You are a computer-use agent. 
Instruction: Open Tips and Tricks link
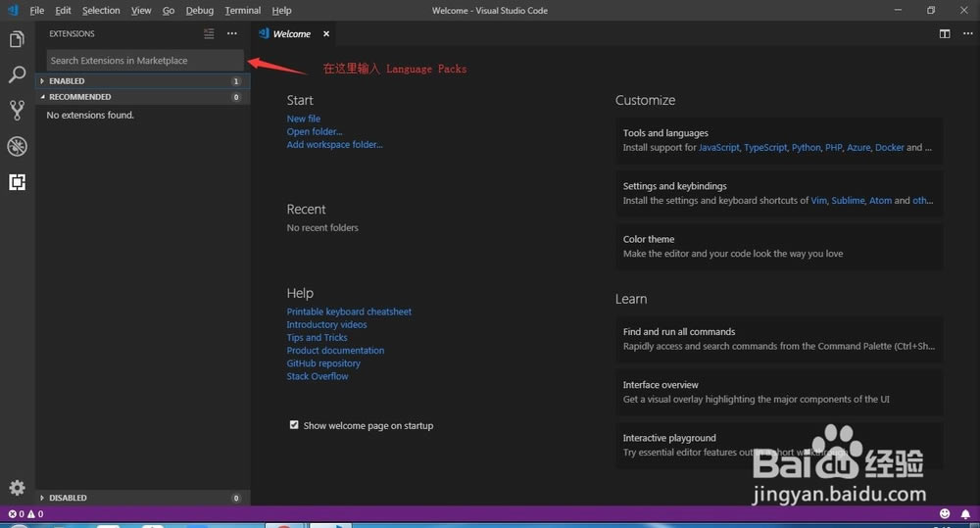point(317,337)
